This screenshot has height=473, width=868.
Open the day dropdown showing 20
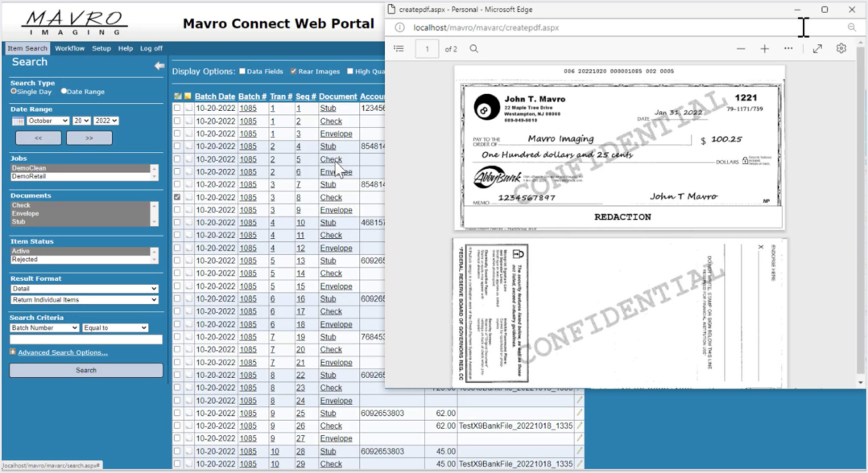click(x=81, y=121)
